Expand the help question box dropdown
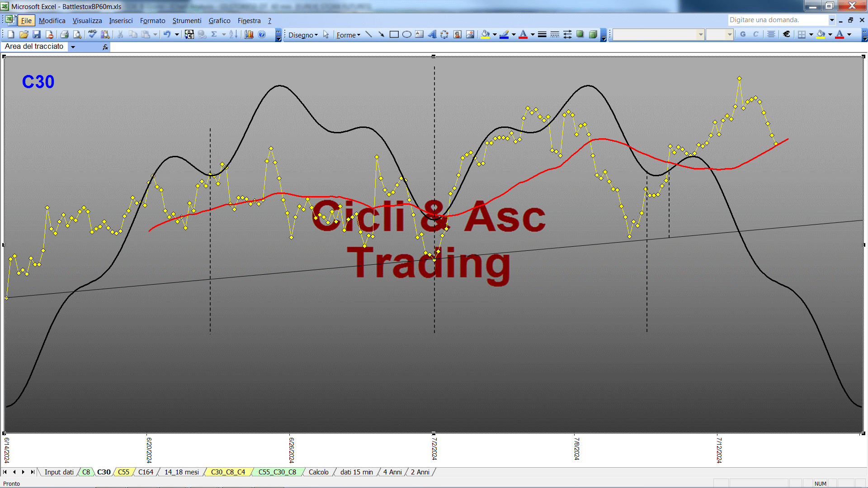The height and width of the screenshot is (488, 868). [831, 20]
